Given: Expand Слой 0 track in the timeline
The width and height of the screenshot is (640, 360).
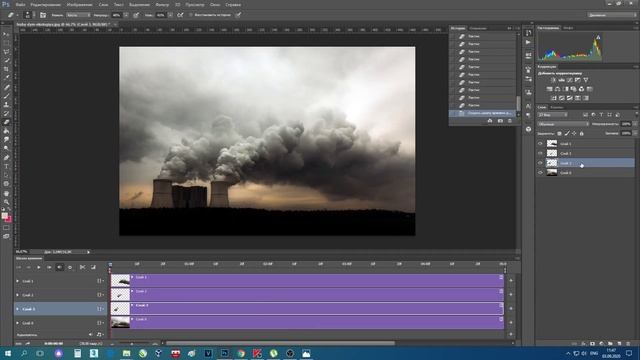Looking at the screenshot, I should coord(18,323).
